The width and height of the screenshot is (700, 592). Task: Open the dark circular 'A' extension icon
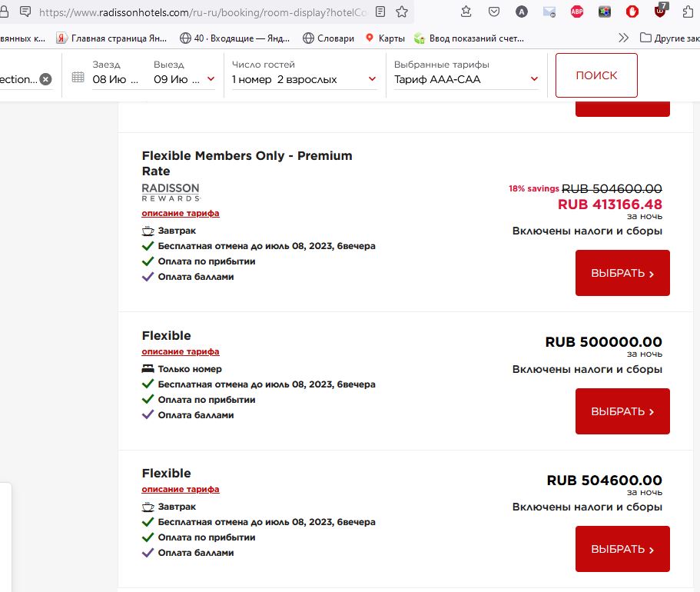point(522,12)
